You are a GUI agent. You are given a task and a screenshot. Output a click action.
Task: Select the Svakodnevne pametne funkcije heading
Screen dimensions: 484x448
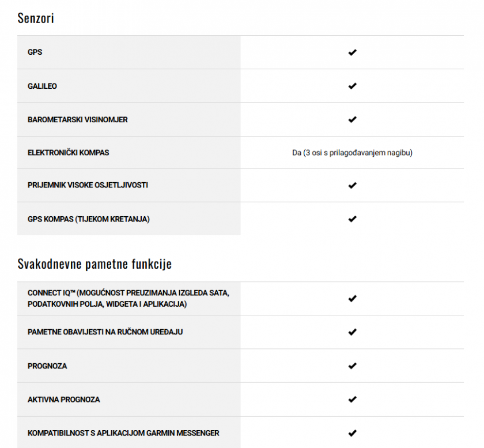click(94, 264)
